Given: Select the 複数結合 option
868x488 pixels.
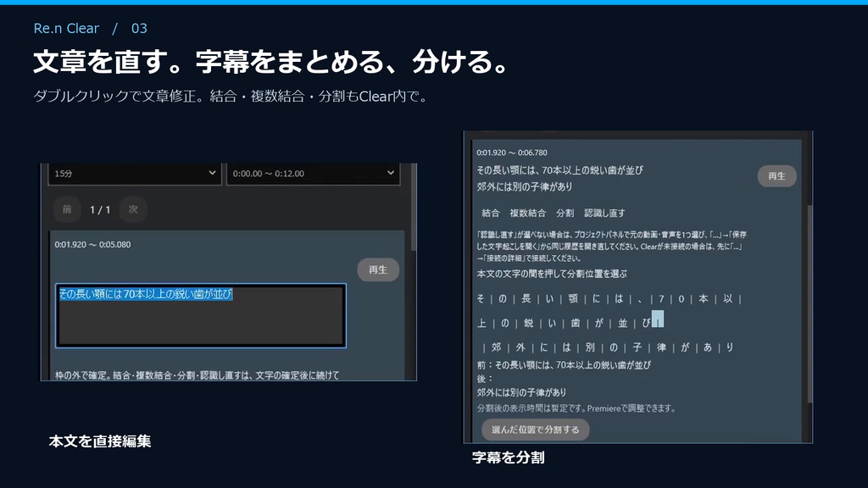Looking at the screenshot, I should click(x=527, y=213).
